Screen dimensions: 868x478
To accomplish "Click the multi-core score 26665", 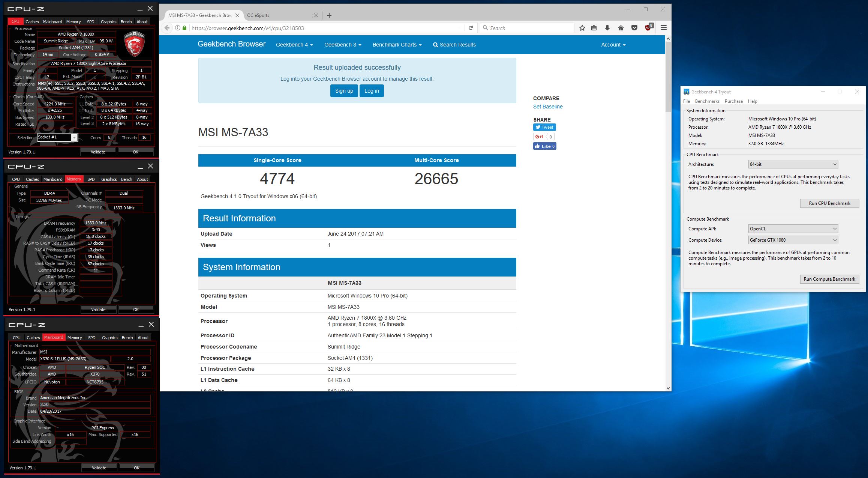I will 436,179.
